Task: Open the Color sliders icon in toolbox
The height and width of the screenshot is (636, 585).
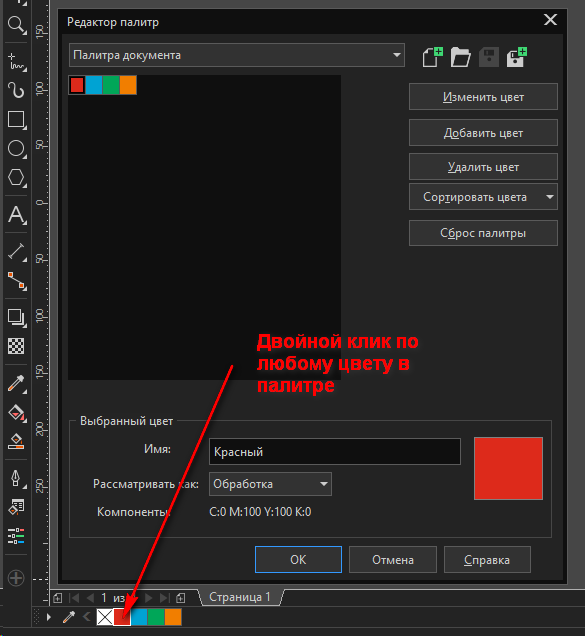Action: (x=16, y=536)
